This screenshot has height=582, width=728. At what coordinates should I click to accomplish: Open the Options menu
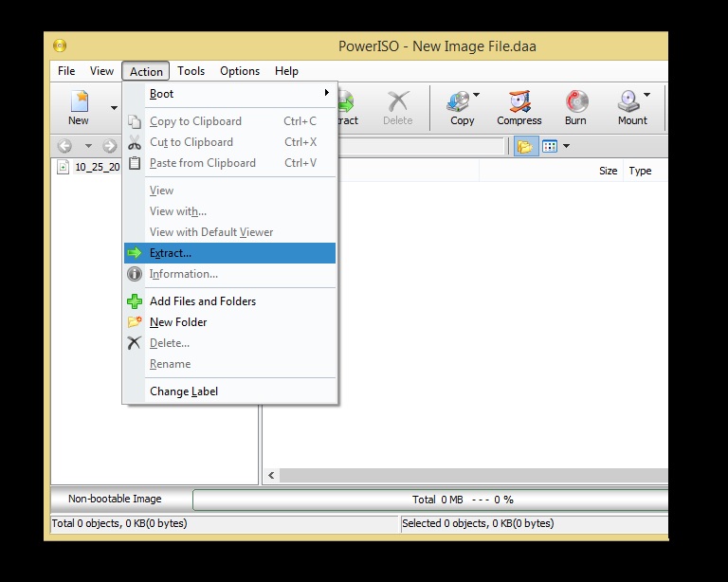tap(240, 71)
